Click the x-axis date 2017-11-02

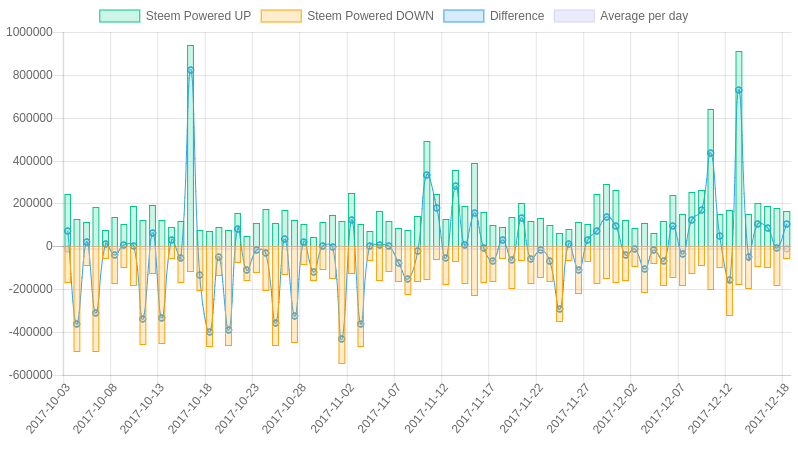(332, 409)
